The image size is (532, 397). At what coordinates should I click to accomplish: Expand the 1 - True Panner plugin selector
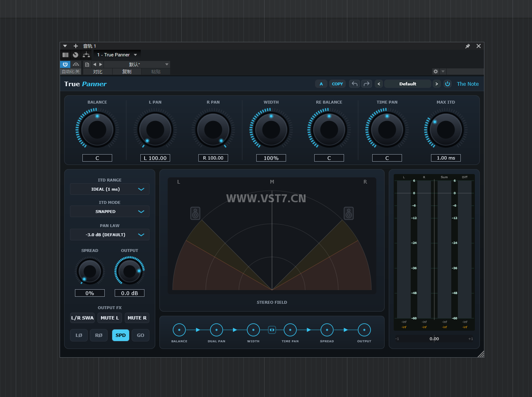(x=117, y=55)
